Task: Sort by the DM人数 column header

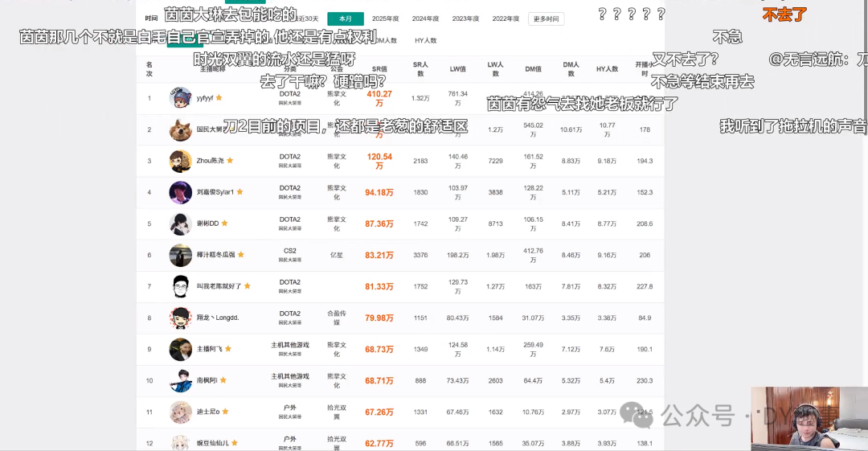Action: (x=571, y=68)
